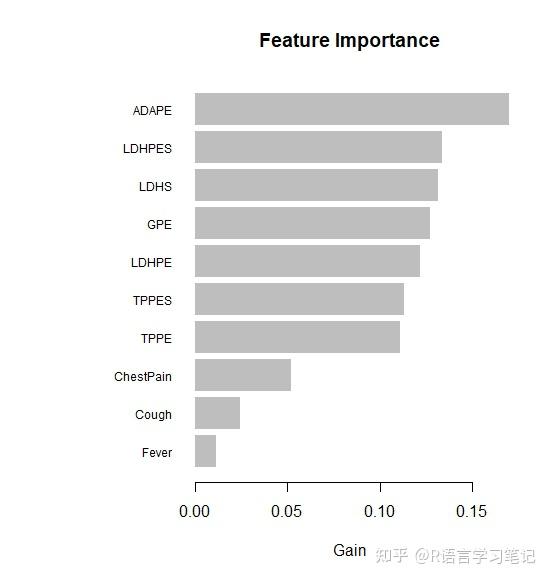Select the ChestPain bar
Viewport: 550px width, 580px height.
[243, 375]
